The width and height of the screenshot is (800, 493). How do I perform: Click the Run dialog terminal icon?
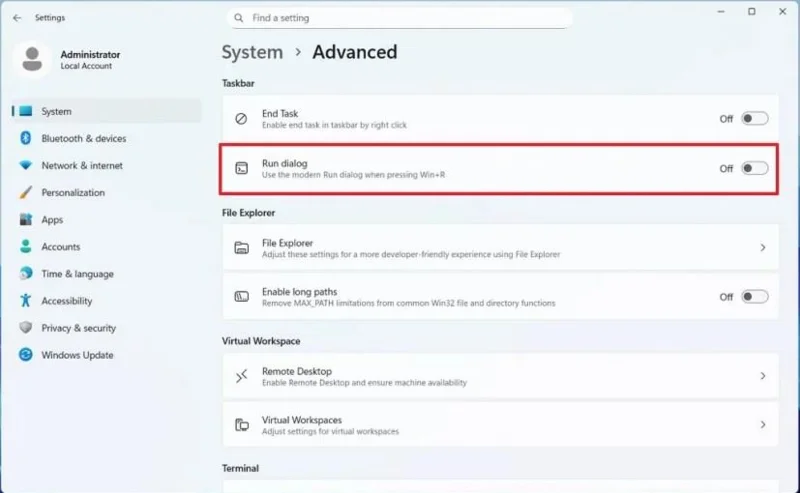[x=241, y=168]
